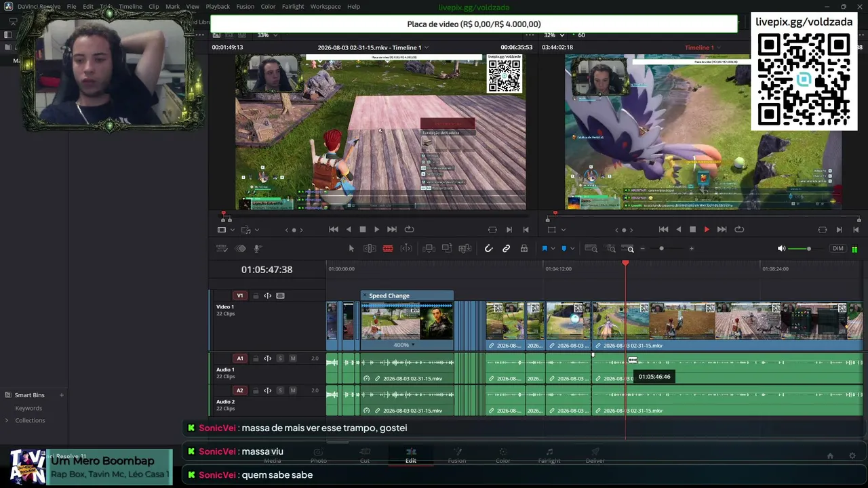Click the Custom Zoom icon
This screenshot has height=488, width=868.
(x=629, y=249)
